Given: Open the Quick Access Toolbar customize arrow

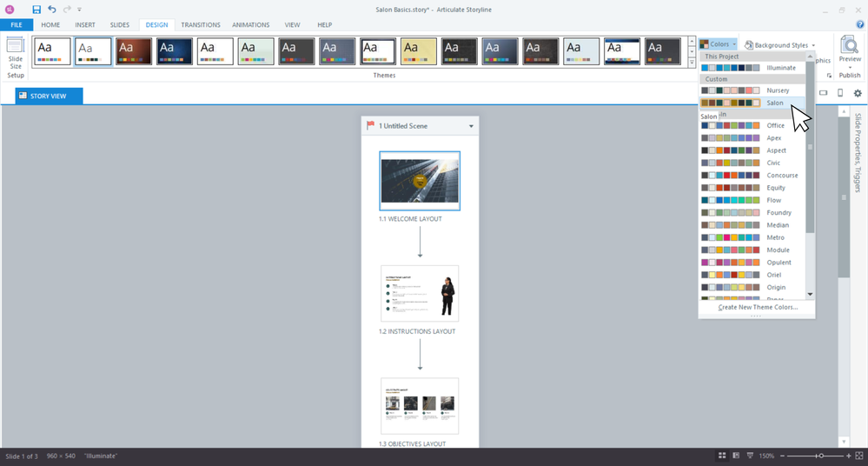Looking at the screenshot, I should click(79, 10).
